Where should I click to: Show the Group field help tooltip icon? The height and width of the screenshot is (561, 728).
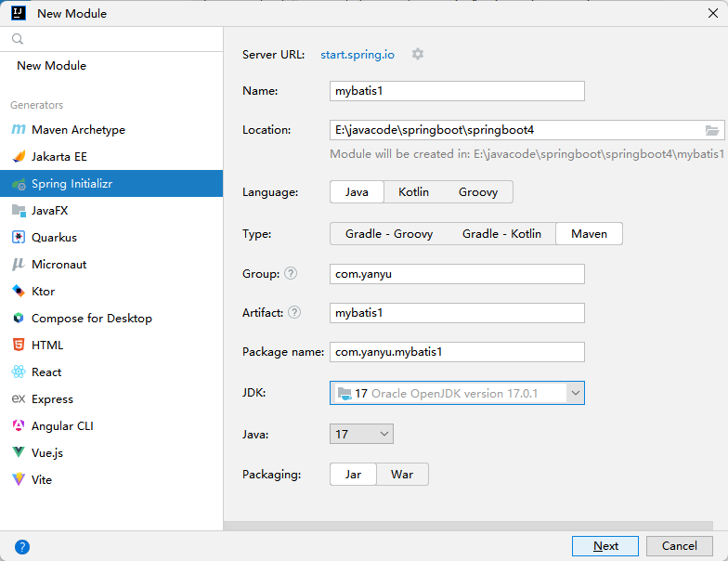tap(291, 273)
